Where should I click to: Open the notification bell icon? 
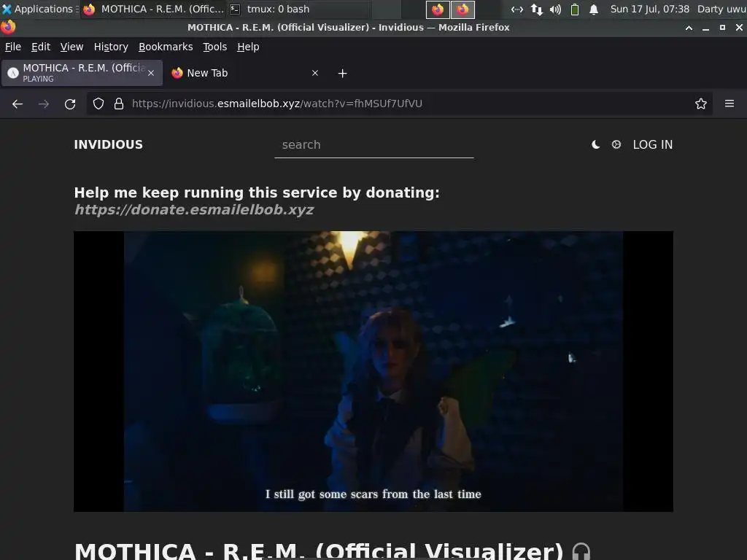pyautogui.click(x=594, y=9)
